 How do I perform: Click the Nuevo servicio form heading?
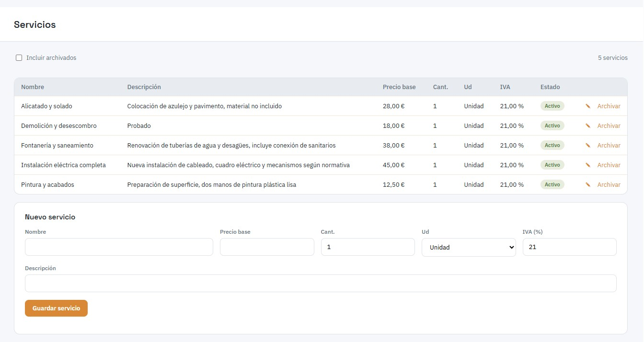click(x=50, y=217)
